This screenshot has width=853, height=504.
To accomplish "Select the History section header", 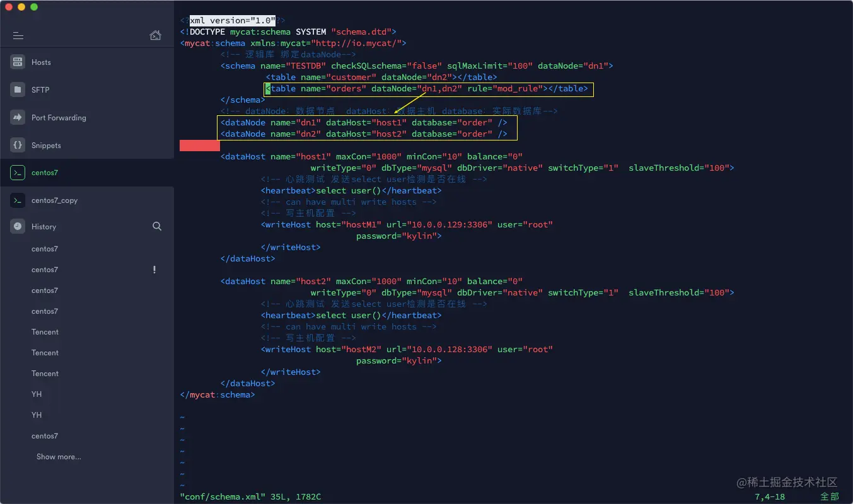I will (x=44, y=227).
